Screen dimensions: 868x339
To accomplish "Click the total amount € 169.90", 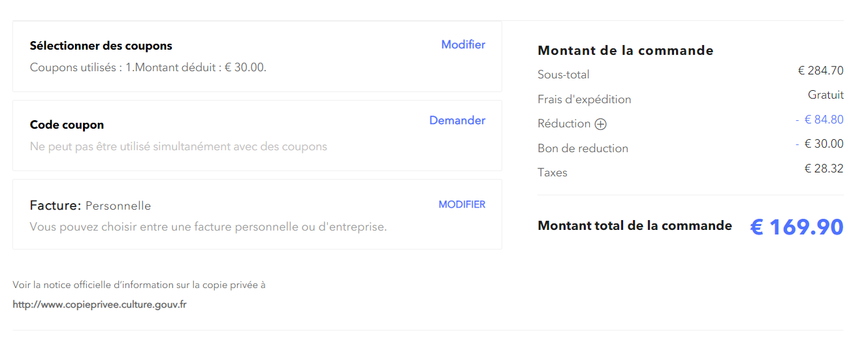I will pyautogui.click(x=797, y=227).
